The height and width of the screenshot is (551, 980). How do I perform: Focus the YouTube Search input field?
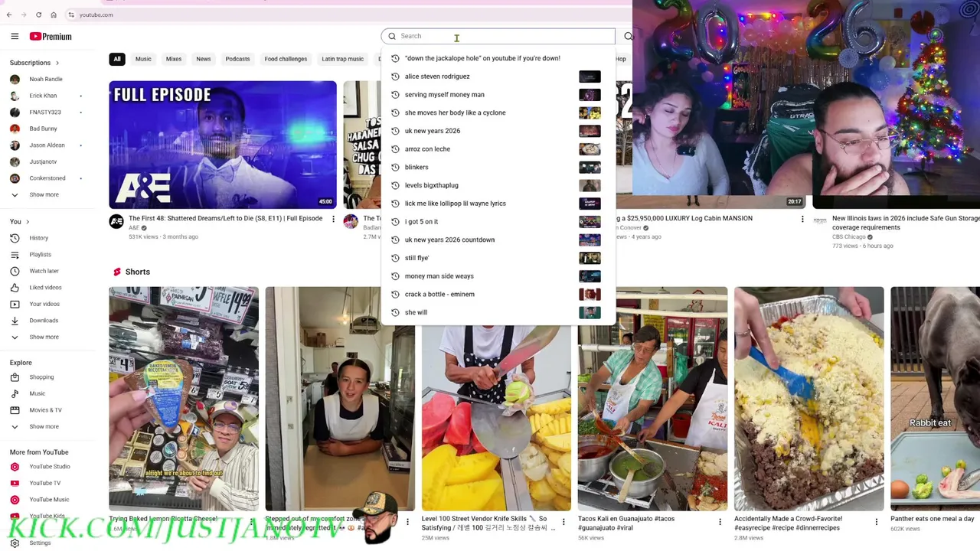(x=498, y=36)
